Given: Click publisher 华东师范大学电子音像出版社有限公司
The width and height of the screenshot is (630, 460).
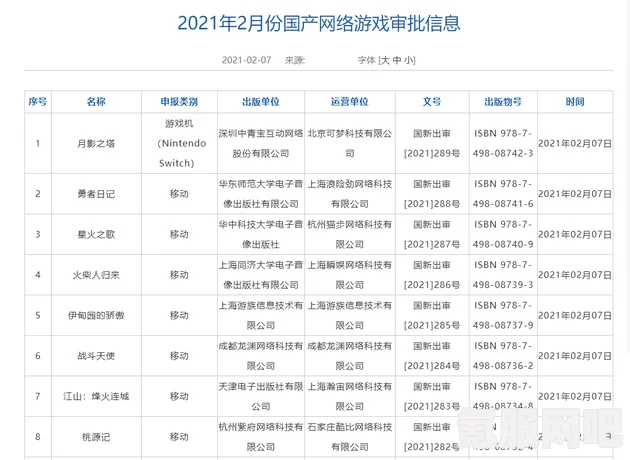Looking at the screenshot, I should (261, 194).
